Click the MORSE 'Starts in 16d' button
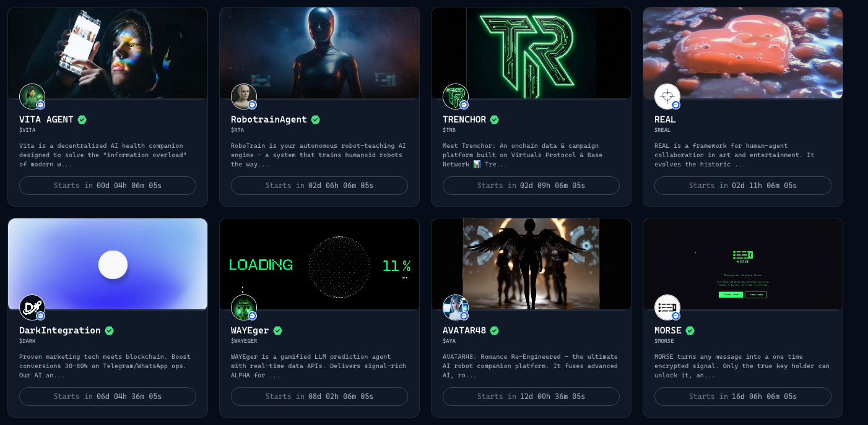The width and height of the screenshot is (868, 425). [743, 397]
